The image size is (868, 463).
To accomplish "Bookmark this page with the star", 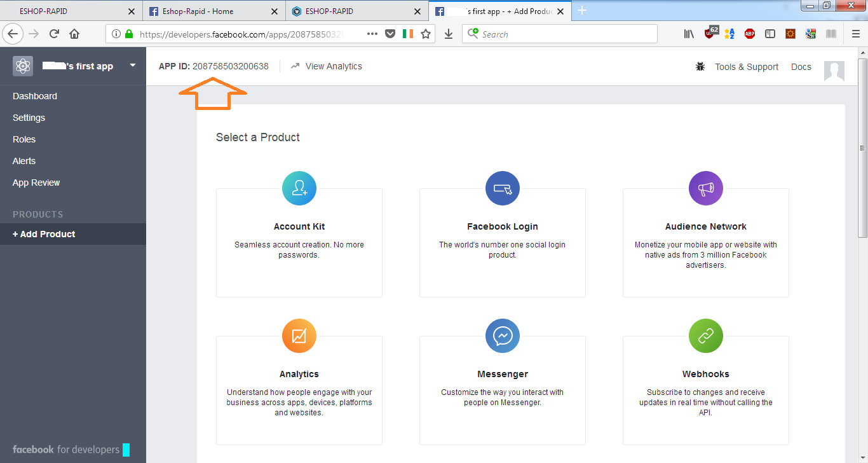I will [x=426, y=34].
